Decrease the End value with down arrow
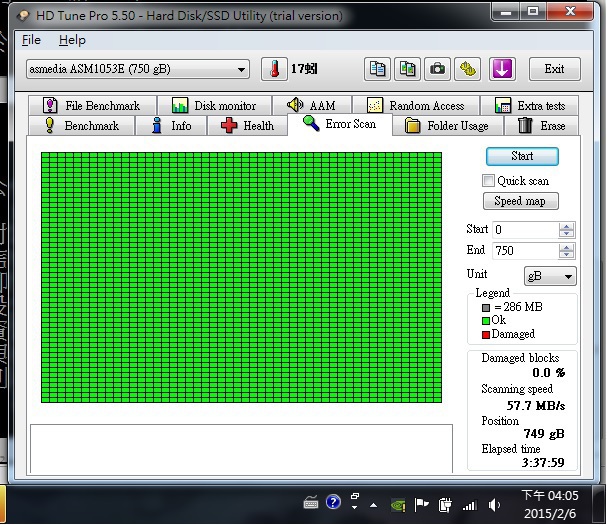The width and height of the screenshot is (607, 525). coord(566,255)
